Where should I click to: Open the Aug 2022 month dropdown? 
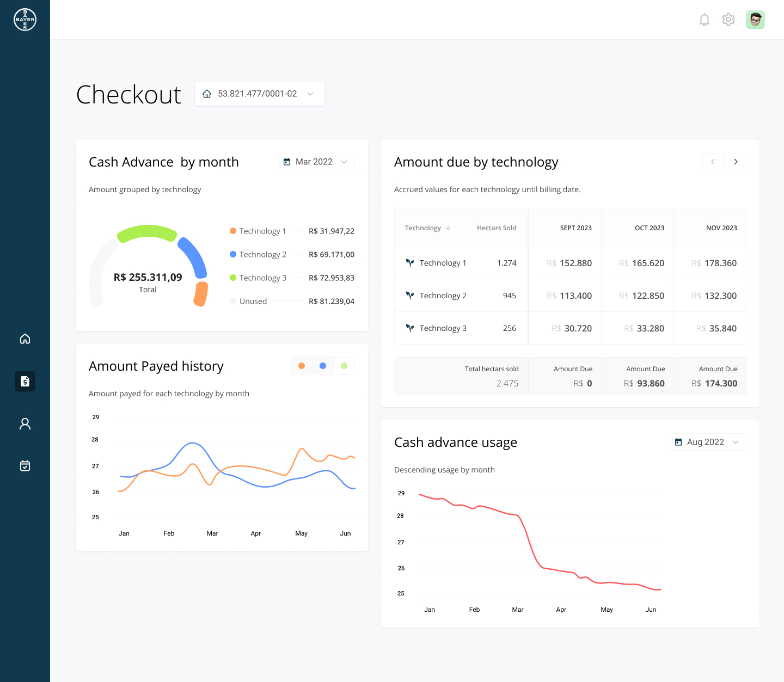click(708, 442)
